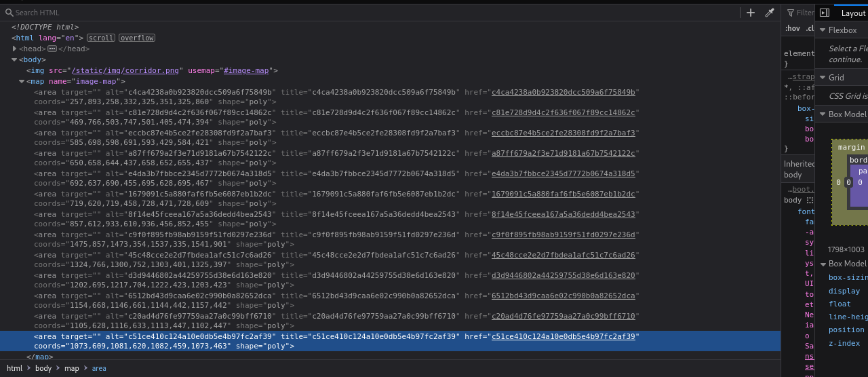Open the Layout tab
This screenshot has width=868, height=377.
click(x=853, y=13)
